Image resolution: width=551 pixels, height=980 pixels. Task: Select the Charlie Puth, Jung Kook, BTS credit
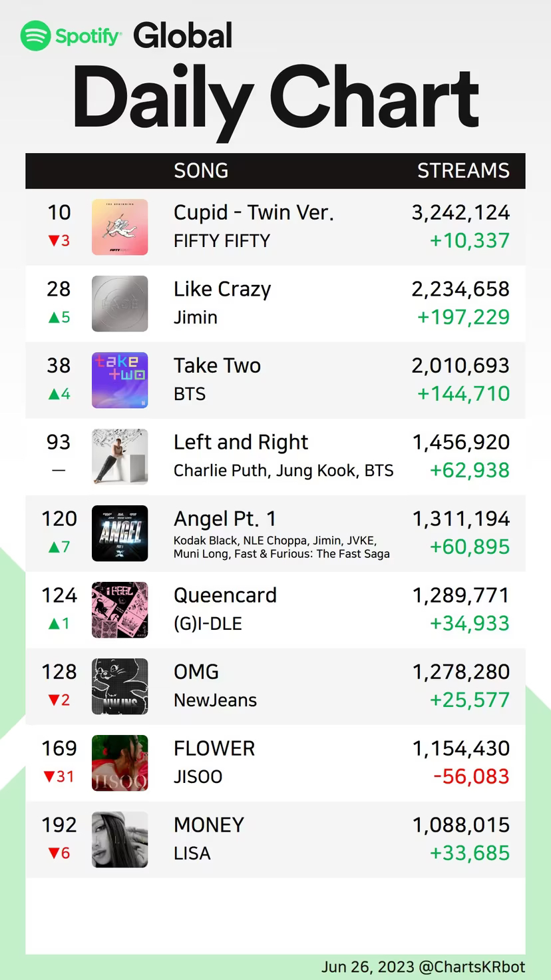point(283,471)
